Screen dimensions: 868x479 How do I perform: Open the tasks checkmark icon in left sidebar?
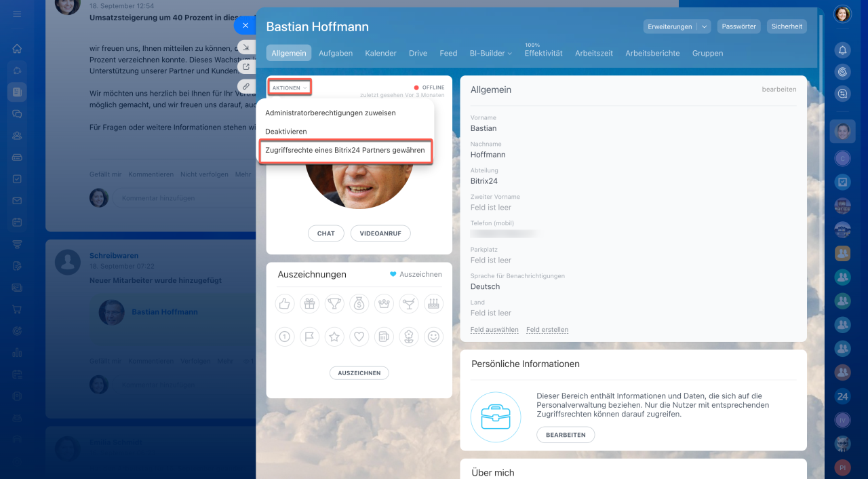click(x=17, y=179)
